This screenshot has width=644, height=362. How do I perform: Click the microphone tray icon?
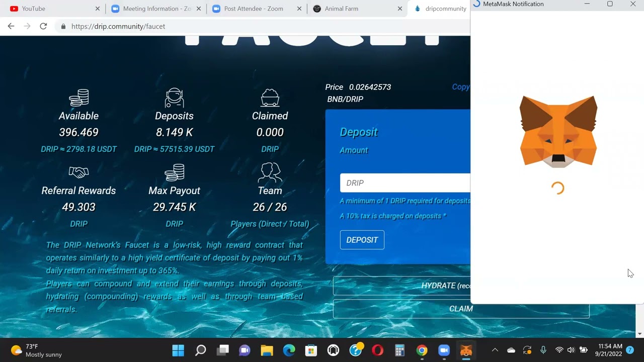543,350
